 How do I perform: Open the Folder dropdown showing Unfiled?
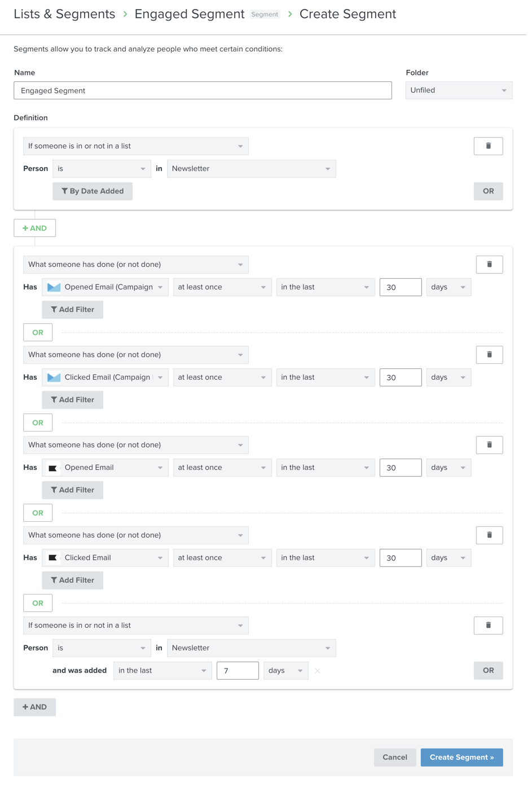459,90
